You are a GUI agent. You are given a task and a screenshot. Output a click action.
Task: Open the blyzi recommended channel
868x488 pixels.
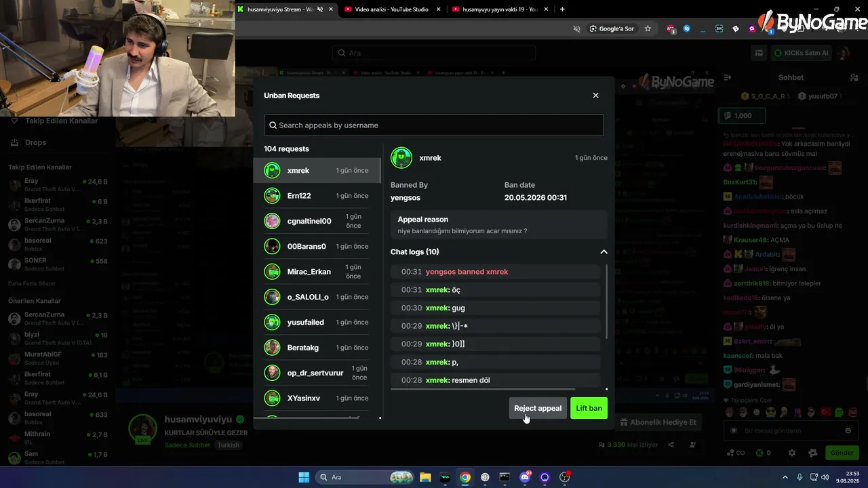point(58,338)
